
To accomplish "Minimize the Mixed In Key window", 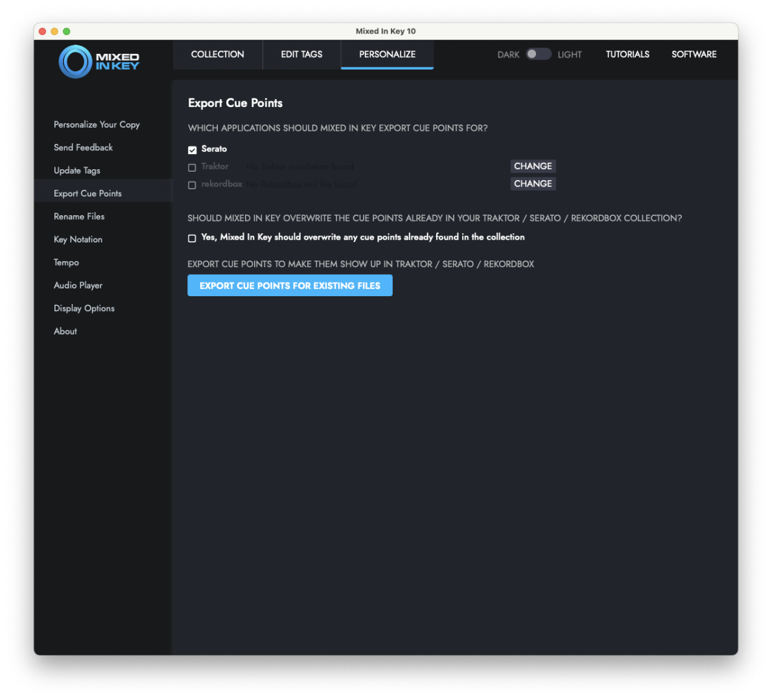I will pyautogui.click(x=54, y=32).
